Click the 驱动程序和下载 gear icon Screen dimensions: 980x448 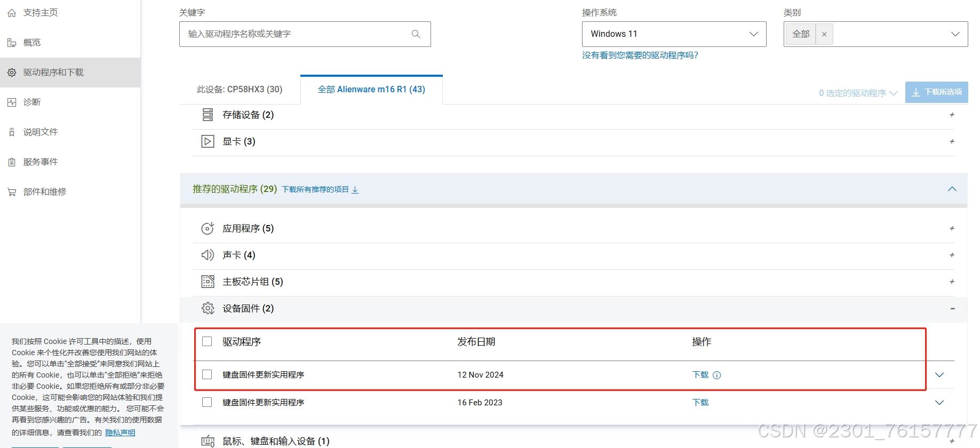[12, 73]
